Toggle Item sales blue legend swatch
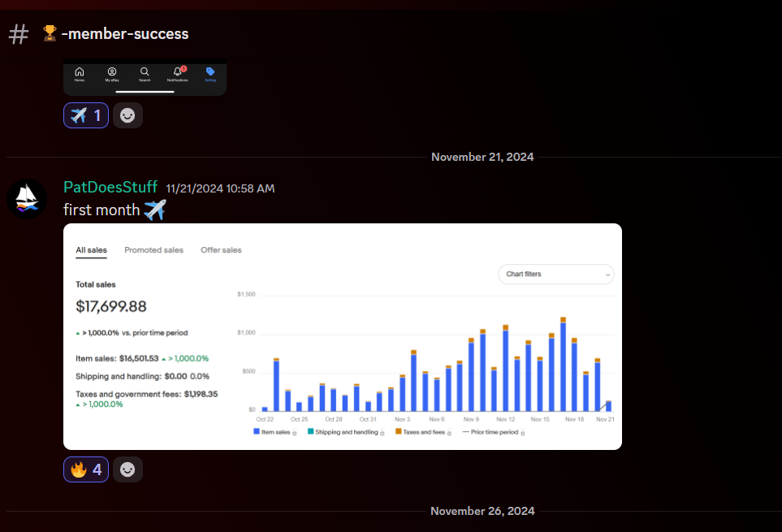This screenshot has height=532, width=782. coord(257,431)
